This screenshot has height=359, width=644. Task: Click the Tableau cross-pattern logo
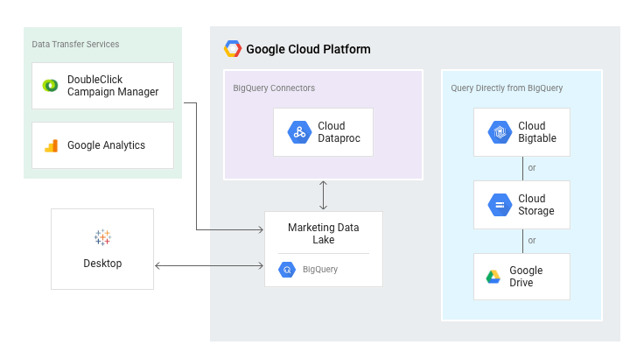click(102, 237)
